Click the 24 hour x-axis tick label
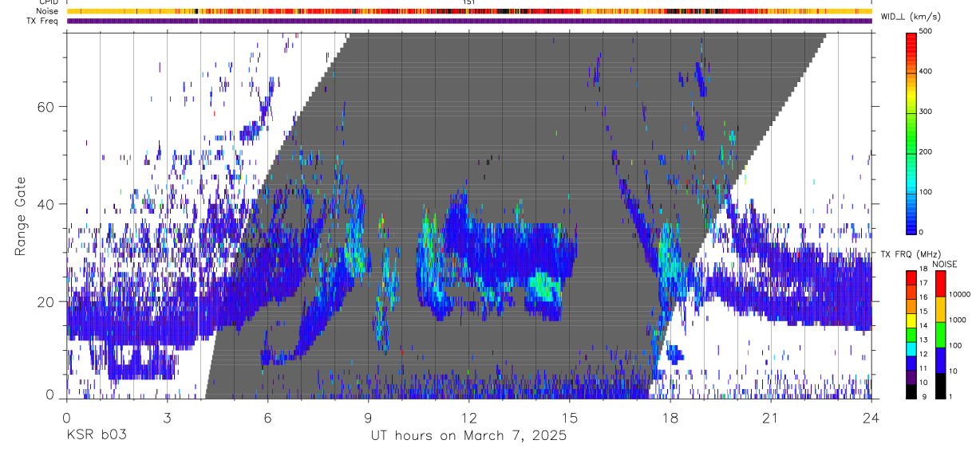This screenshot has width=980, height=452. pyautogui.click(x=871, y=418)
